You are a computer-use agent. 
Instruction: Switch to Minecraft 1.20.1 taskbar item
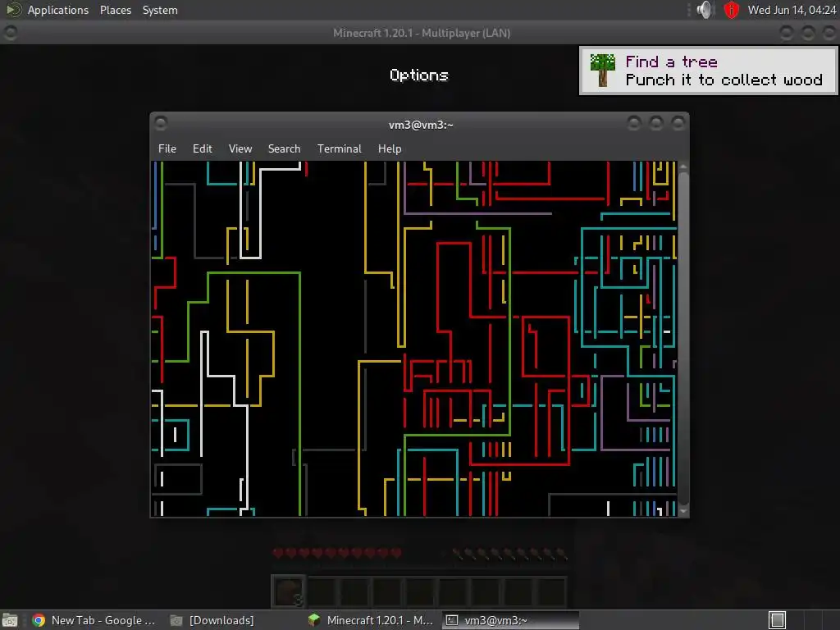click(371, 620)
